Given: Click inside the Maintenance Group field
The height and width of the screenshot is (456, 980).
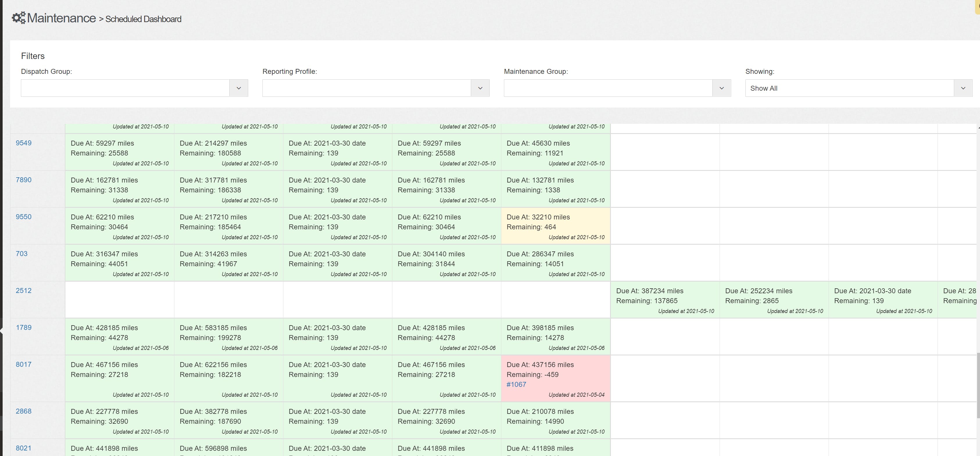Looking at the screenshot, I should click(608, 88).
